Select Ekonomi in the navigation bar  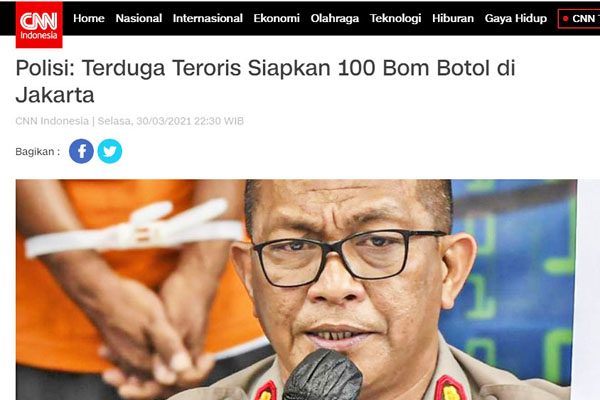pos(276,18)
